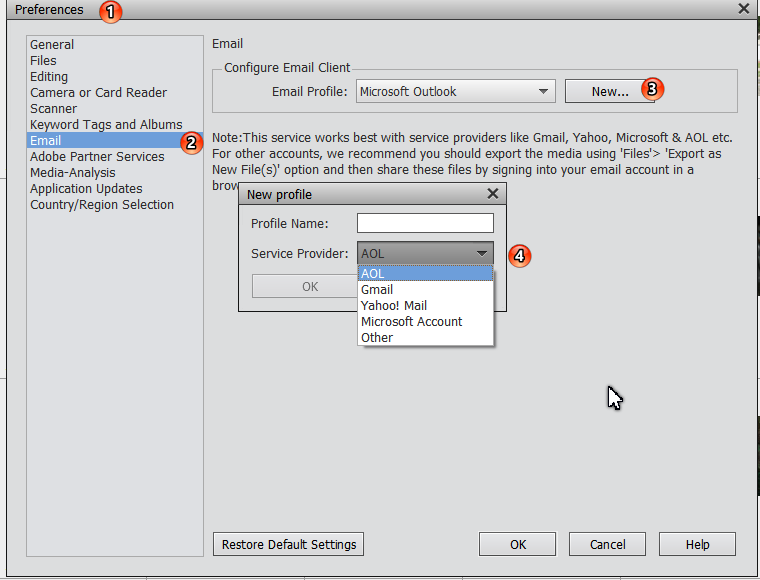Choose AOL from the provider list
Viewport: 760px width, 580px height.
pyautogui.click(x=425, y=273)
